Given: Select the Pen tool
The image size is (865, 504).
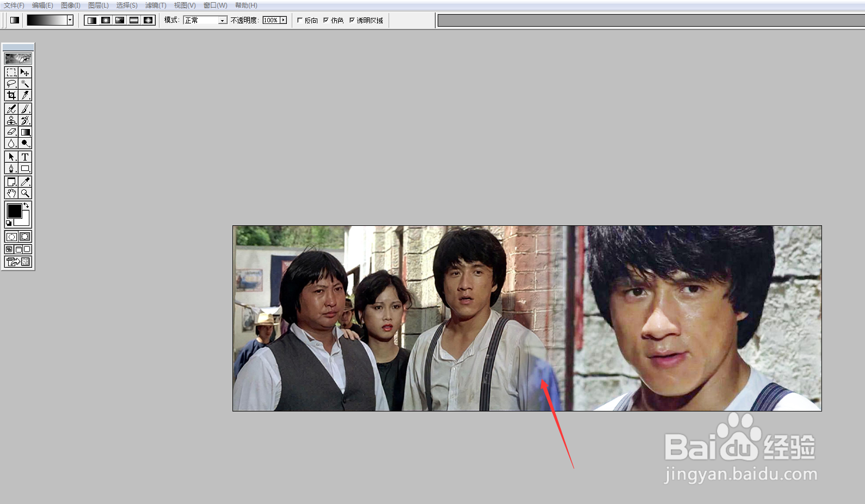Looking at the screenshot, I should (x=11, y=168).
